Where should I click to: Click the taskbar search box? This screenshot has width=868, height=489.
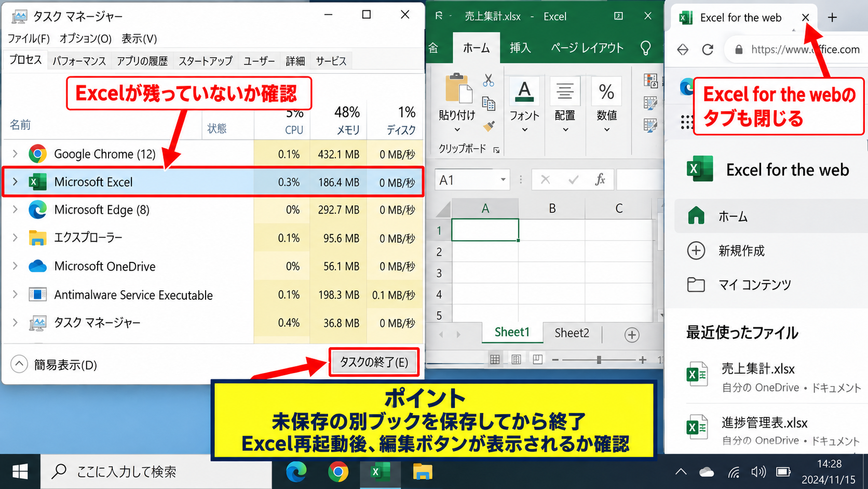[x=156, y=472]
